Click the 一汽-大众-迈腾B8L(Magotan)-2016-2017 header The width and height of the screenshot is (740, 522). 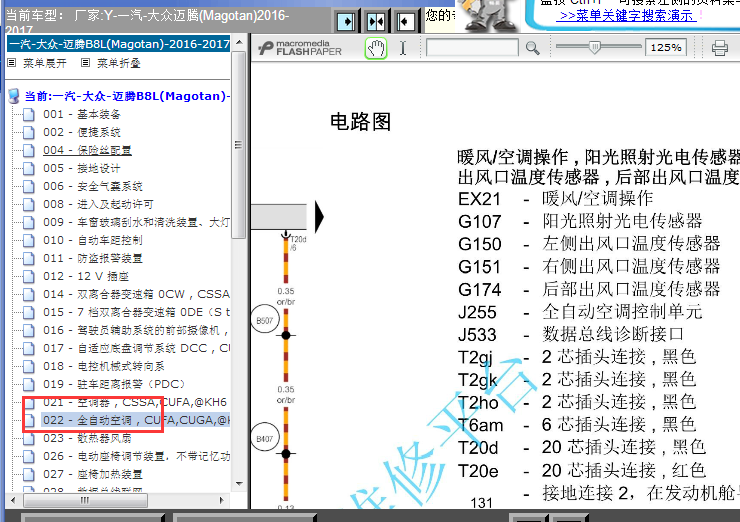coord(119,44)
